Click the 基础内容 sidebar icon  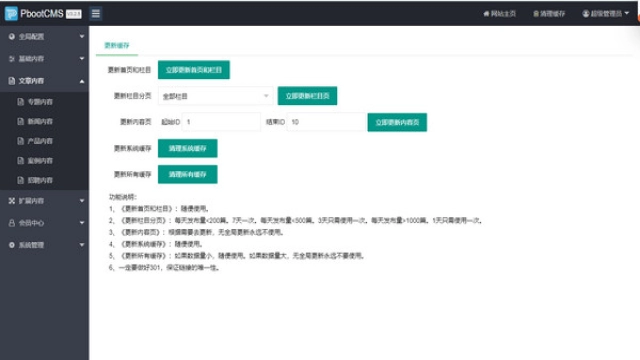11,59
